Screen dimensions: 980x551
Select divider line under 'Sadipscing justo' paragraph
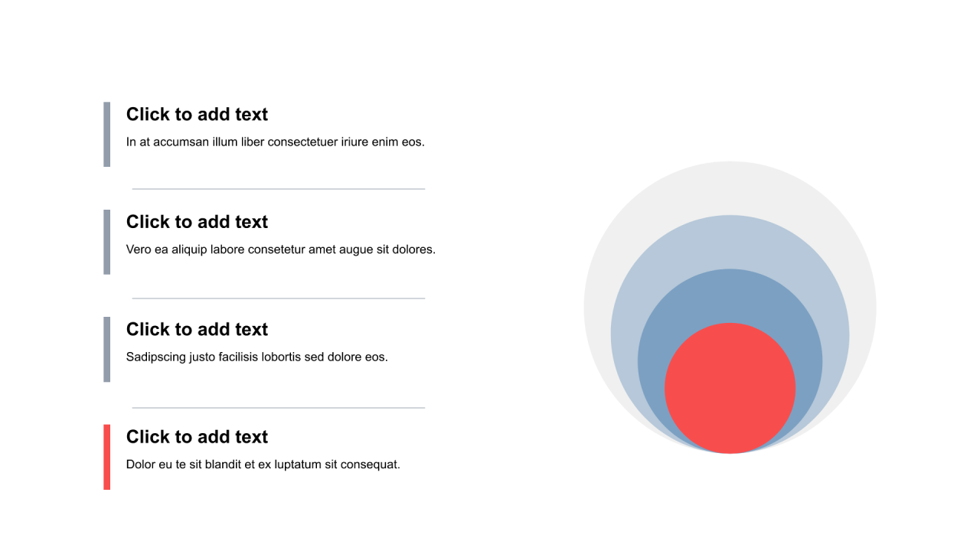tap(279, 408)
